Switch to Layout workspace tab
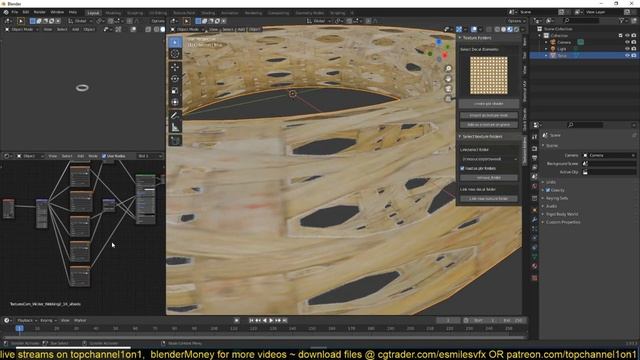 93,13
